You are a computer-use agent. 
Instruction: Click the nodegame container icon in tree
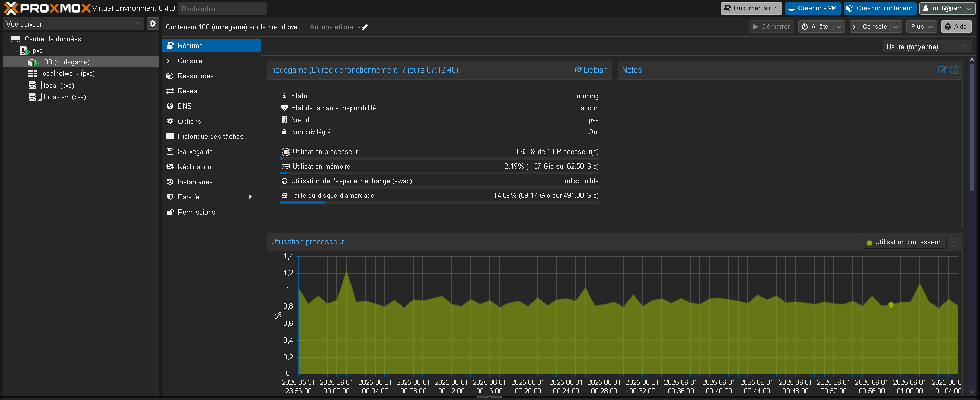pos(33,62)
